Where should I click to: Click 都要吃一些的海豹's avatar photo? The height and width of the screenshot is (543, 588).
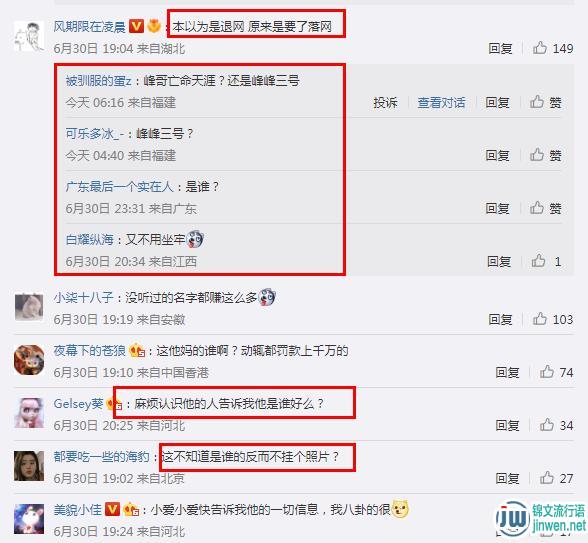pos(29,466)
